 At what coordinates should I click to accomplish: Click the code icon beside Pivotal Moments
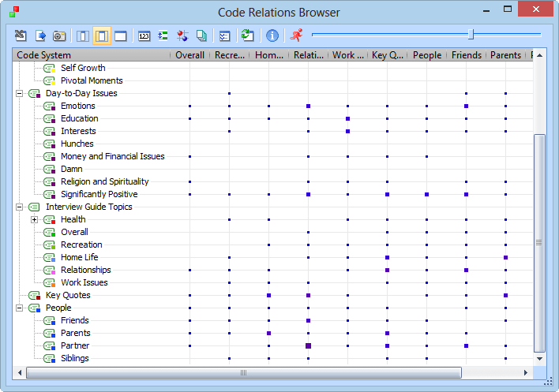tap(50, 80)
